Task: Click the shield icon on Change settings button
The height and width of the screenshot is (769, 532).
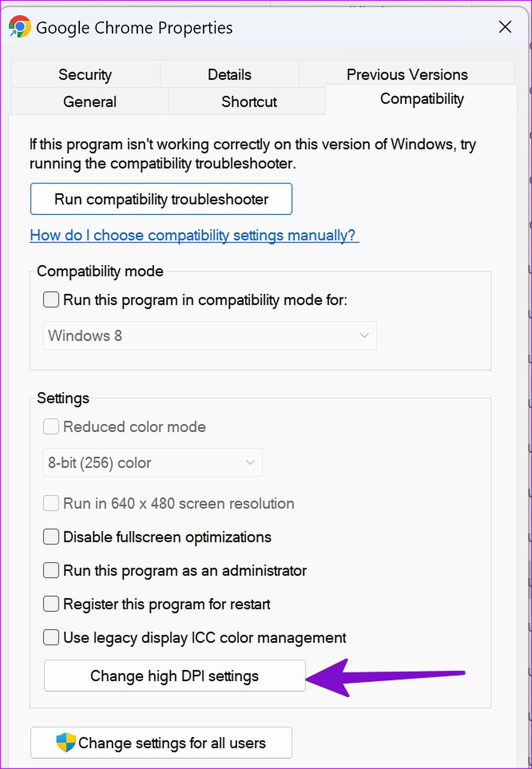Action: pos(65,743)
